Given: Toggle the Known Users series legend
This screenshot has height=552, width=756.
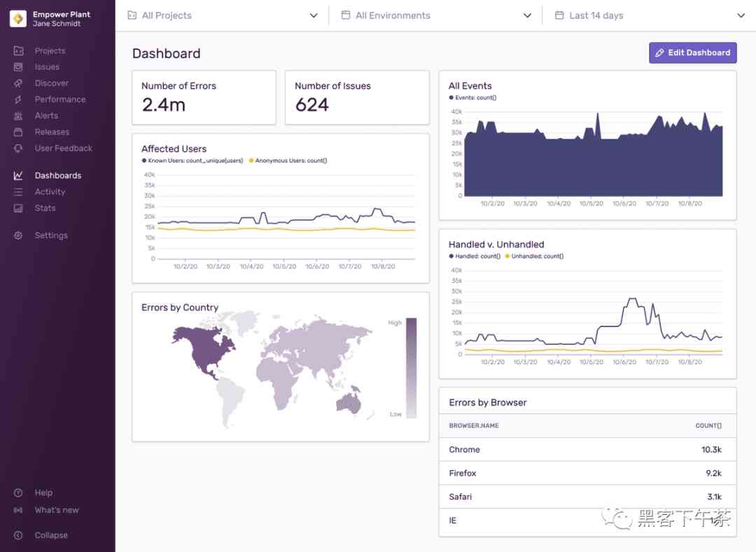Looking at the screenshot, I should (x=193, y=160).
